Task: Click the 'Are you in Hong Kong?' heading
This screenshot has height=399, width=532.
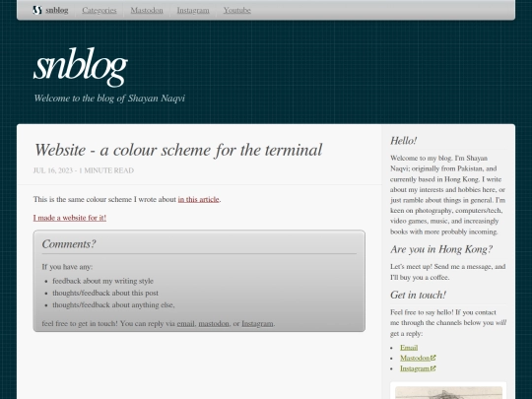Action: (x=441, y=249)
